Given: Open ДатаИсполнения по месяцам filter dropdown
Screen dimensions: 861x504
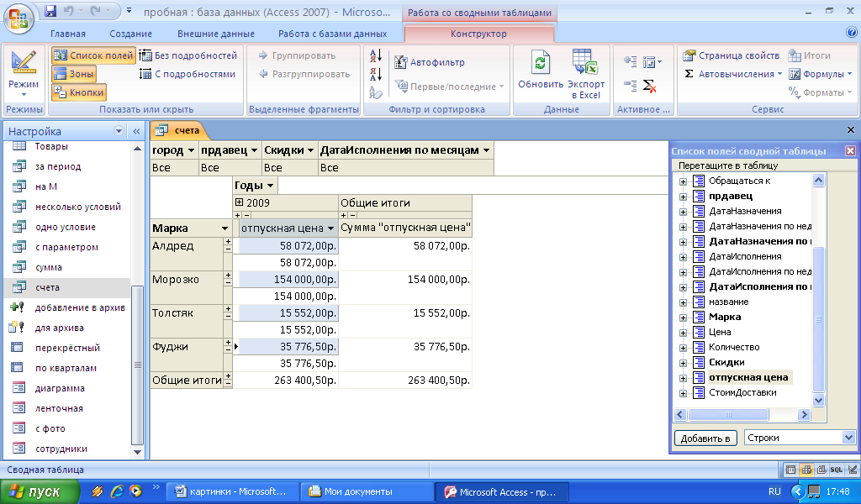Looking at the screenshot, I should (x=487, y=150).
